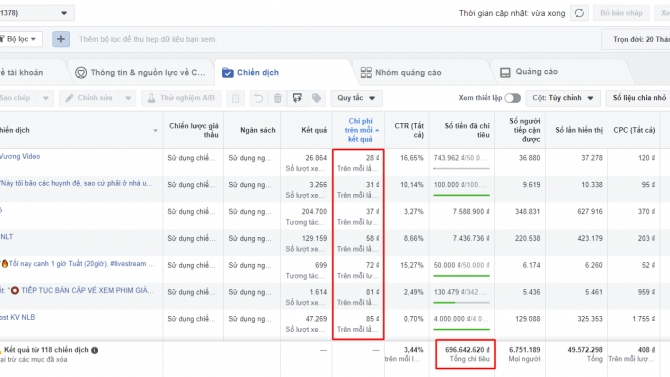Sort by Chiến lược giá thầu header

194,130
